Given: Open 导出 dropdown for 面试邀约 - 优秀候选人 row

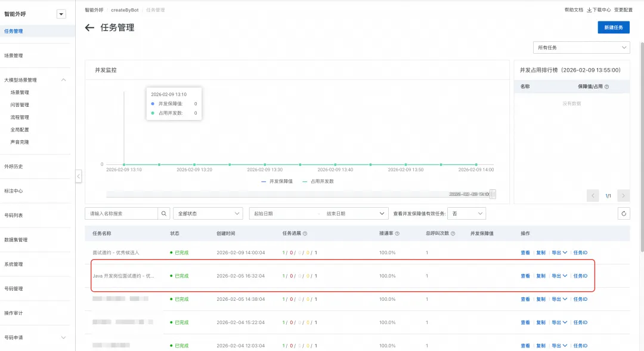Looking at the screenshot, I should click(559, 253).
